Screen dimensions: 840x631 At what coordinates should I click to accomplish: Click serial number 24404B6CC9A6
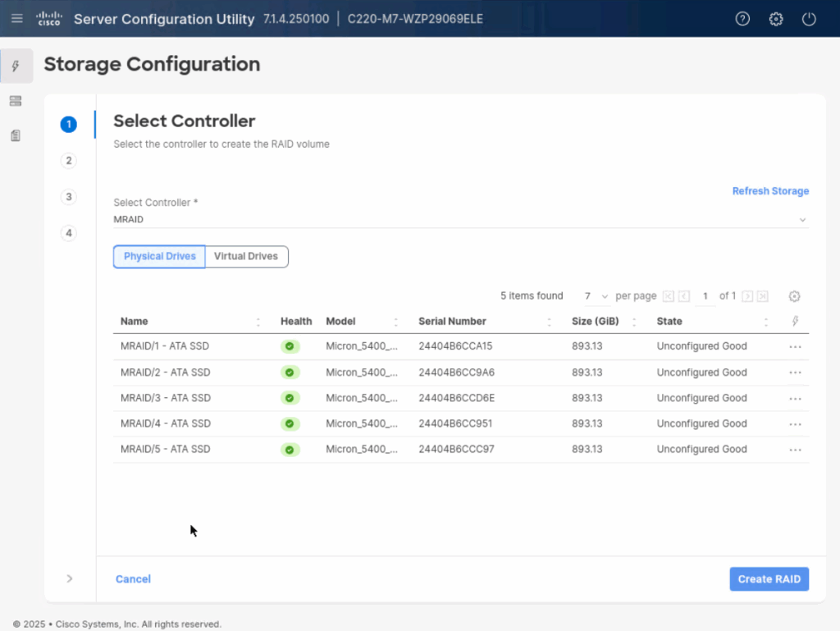click(x=456, y=373)
